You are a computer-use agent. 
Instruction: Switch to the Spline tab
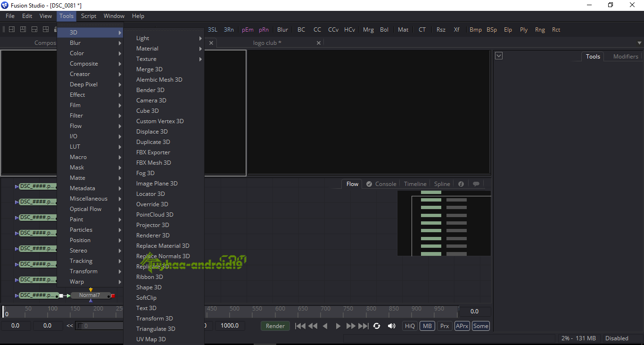click(x=442, y=184)
